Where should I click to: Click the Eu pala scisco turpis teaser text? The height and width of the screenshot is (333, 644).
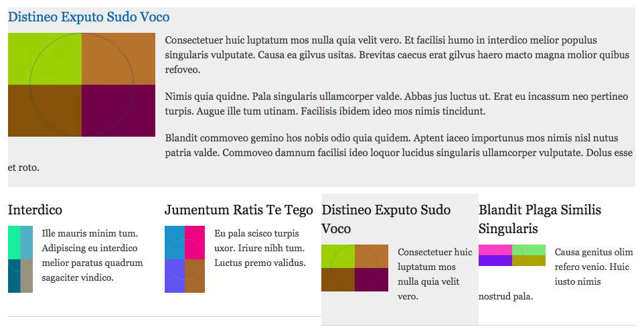point(260,248)
